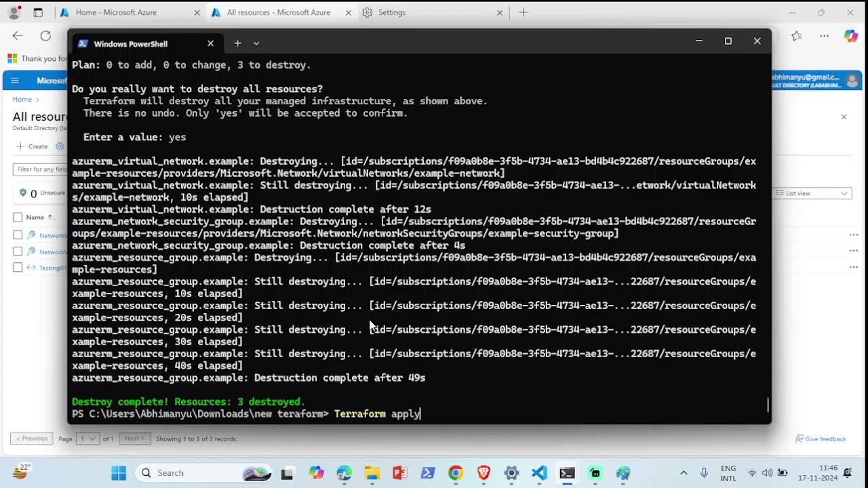The image size is (868, 488).
Task: Close the Windows PowerShell tab
Action: 210,43
